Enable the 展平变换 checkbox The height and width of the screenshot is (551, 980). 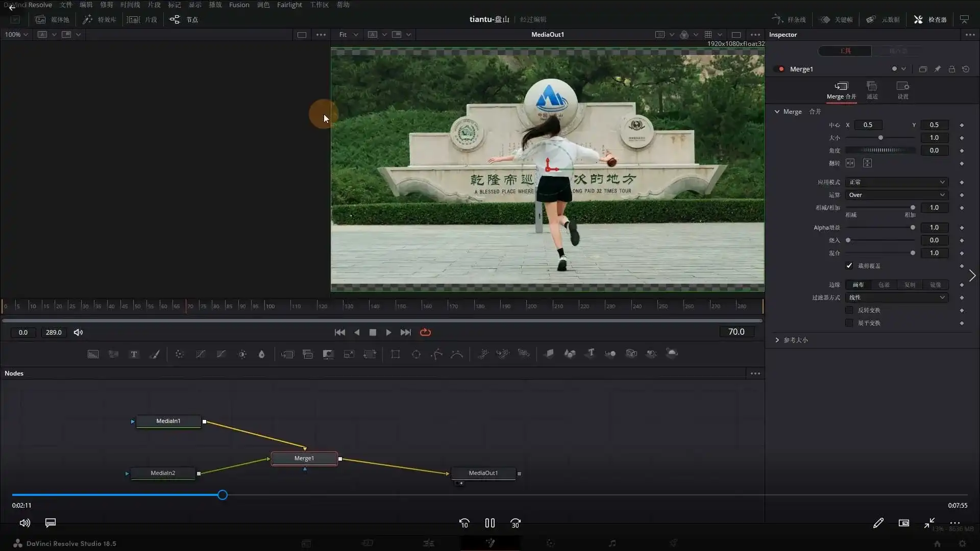click(849, 323)
